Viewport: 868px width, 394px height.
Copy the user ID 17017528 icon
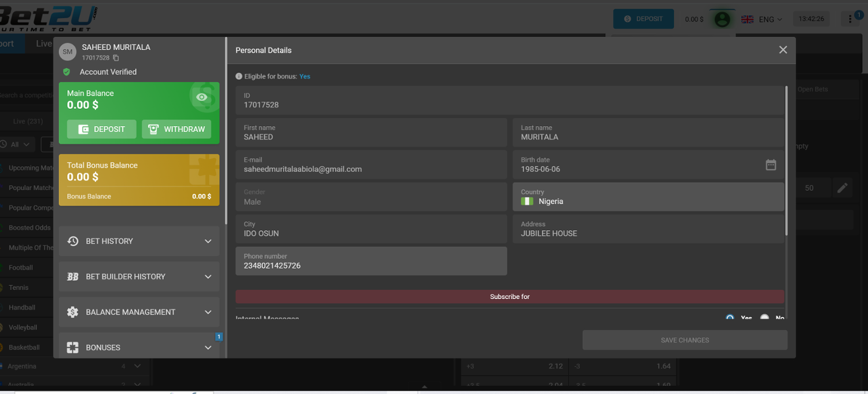(x=116, y=58)
